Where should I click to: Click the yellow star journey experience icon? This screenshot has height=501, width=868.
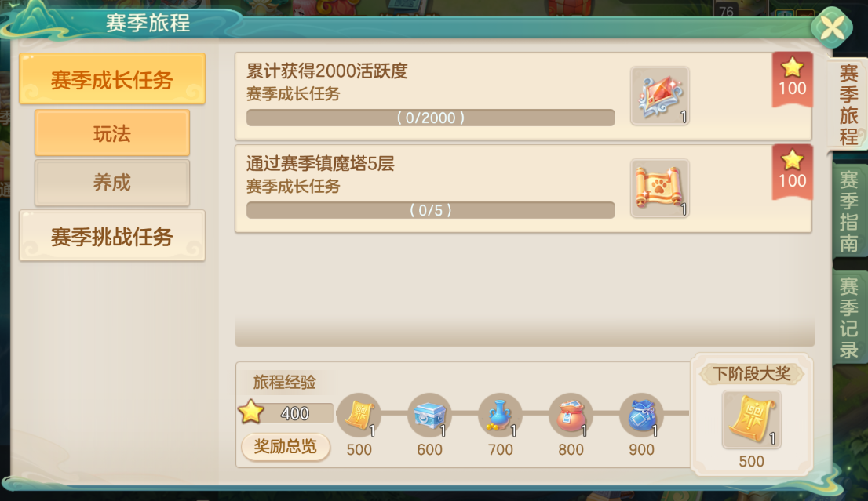(251, 412)
